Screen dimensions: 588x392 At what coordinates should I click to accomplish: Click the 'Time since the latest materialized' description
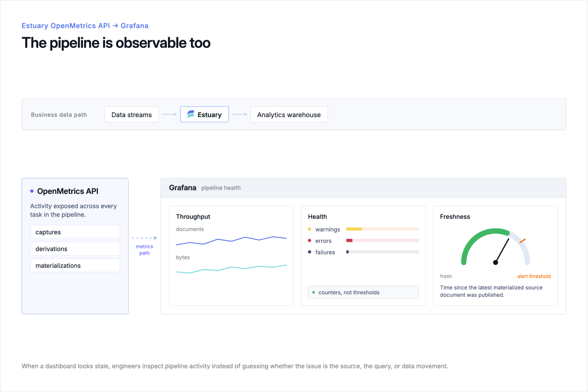(491, 291)
